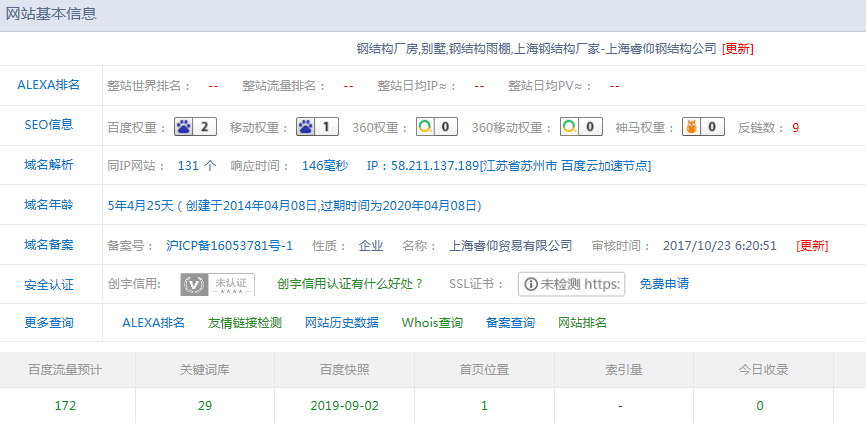Click 首页位置 value 1

[484, 406]
